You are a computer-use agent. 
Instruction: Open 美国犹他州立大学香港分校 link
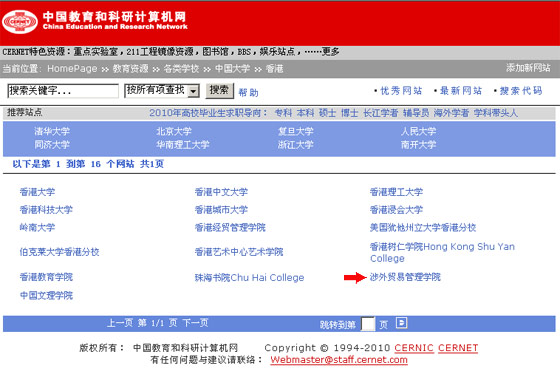tap(423, 227)
